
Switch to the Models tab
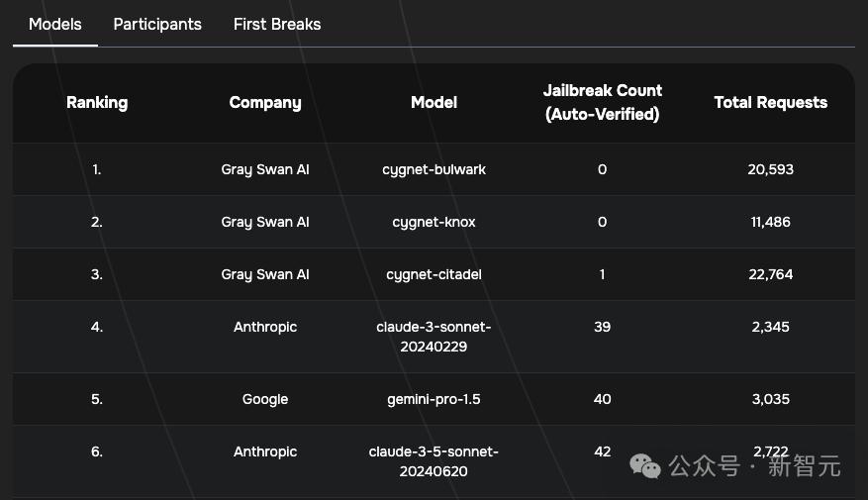coord(55,24)
